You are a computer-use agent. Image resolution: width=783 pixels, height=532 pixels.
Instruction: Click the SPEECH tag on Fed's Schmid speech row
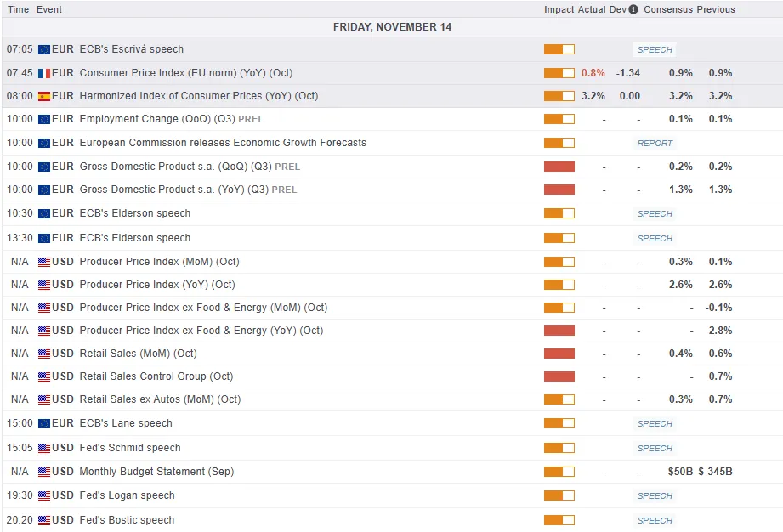[655, 449]
